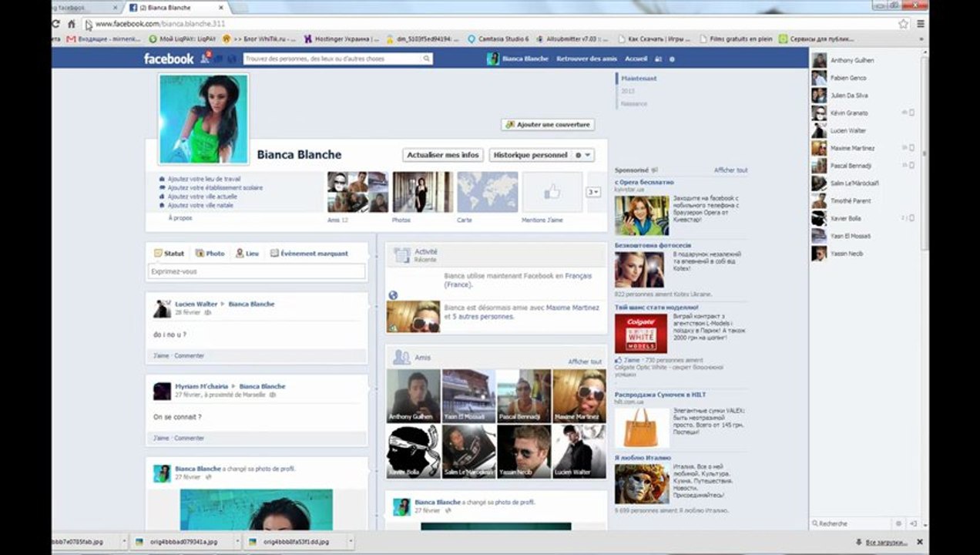Image resolution: width=980 pixels, height=555 pixels.
Task: Select 2013 in timeline navigator
Action: tap(628, 91)
